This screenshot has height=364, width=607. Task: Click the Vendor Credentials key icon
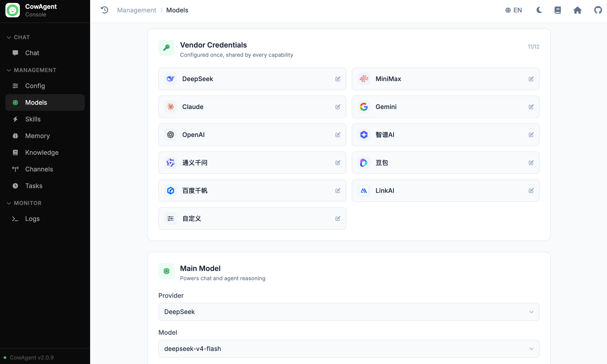[166, 48]
